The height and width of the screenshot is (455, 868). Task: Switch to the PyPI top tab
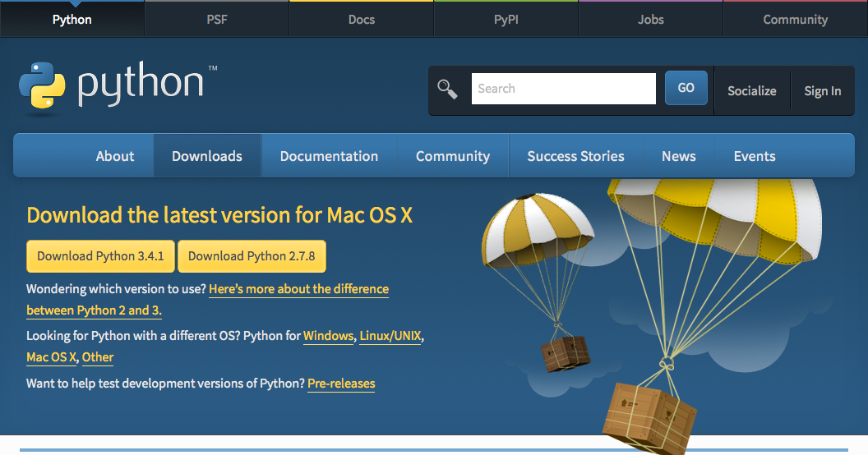pyautogui.click(x=506, y=20)
